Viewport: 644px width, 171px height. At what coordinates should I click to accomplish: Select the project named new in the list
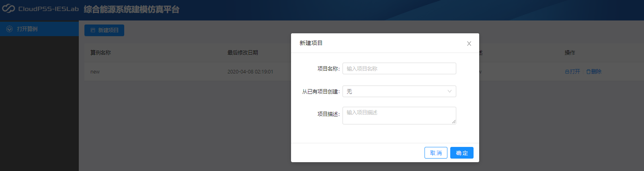(95, 72)
